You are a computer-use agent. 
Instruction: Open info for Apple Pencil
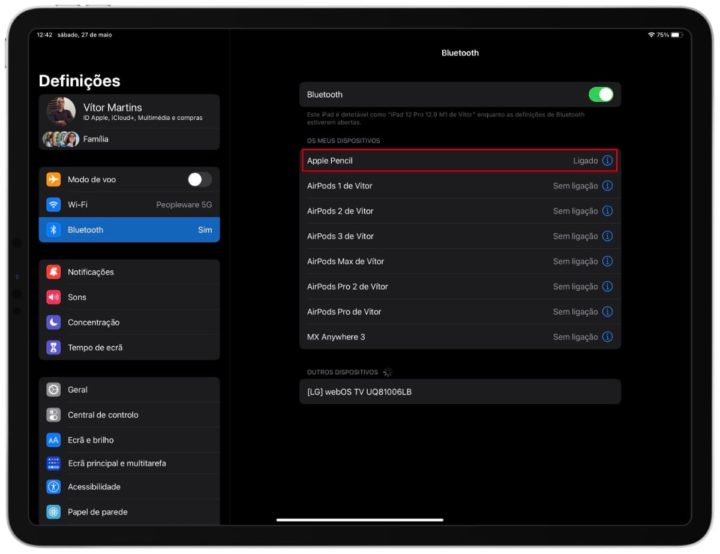(x=608, y=160)
